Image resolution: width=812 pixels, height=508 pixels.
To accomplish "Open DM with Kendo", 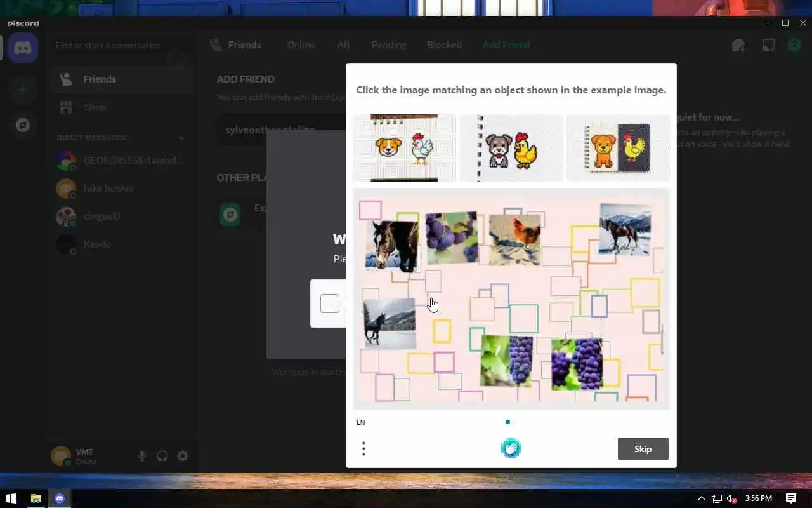I will pyautogui.click(x=122, y=244).
